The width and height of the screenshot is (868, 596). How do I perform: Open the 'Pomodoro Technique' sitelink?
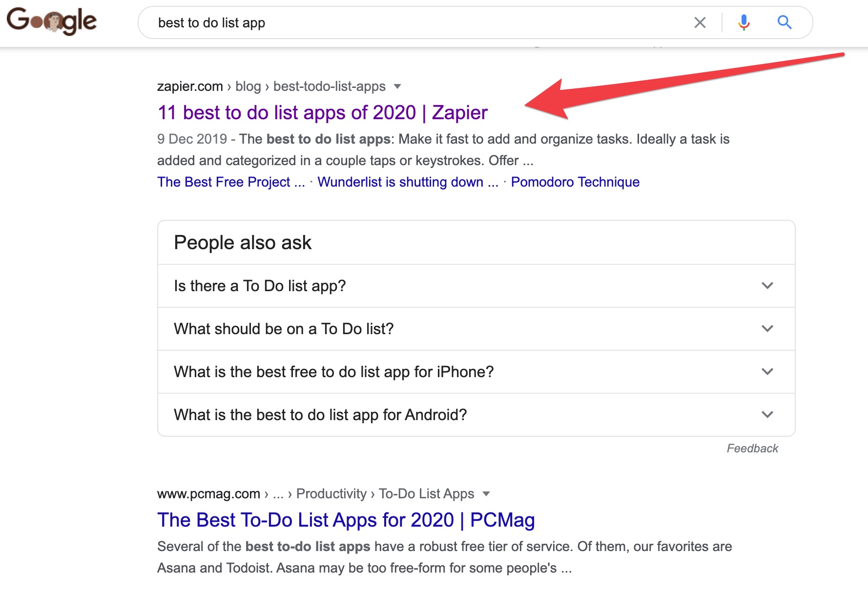pos(575,182)
